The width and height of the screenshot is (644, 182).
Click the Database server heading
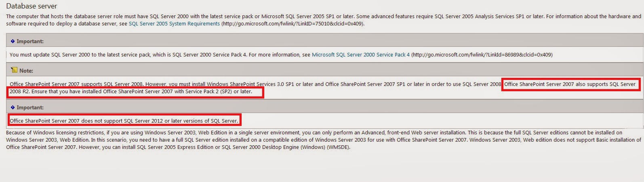tap(32, 6)
